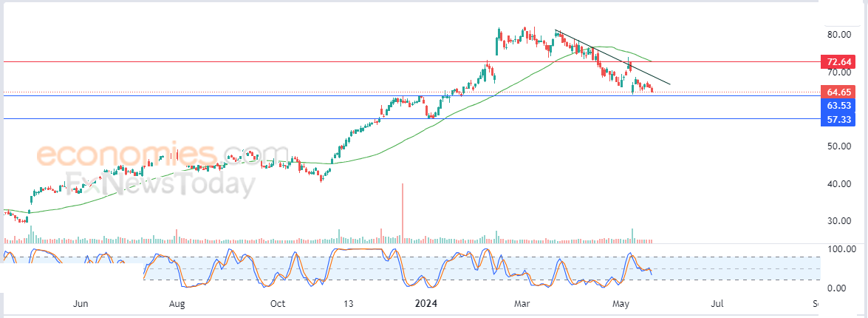
Task: Select the red 64.65 current price label
Action: tap(838, 92)
